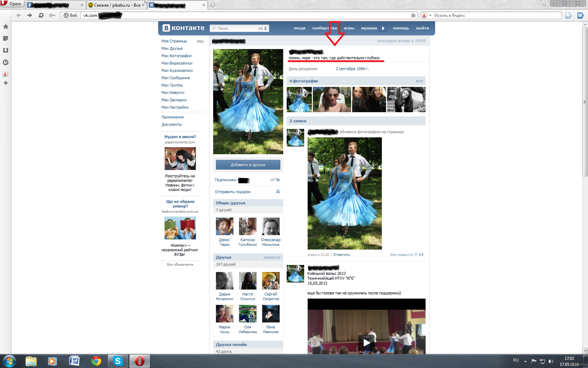
Task: Click the page vertical scrollbar thumb
Action: (x=585, y=101)
